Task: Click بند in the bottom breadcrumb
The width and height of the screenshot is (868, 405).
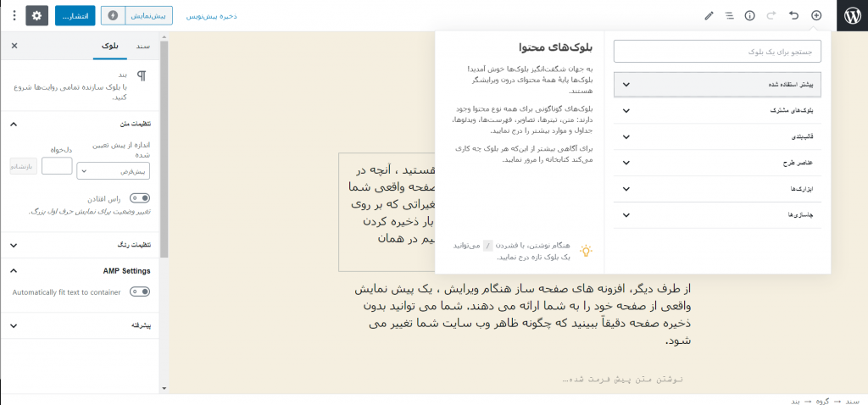Action: (x=796, y=400)
